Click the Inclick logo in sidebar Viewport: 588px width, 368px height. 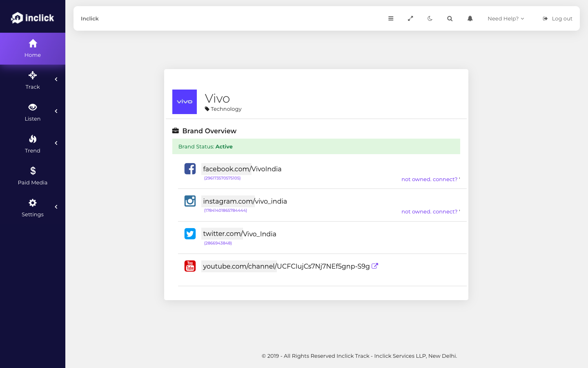[x=33, y=18]
